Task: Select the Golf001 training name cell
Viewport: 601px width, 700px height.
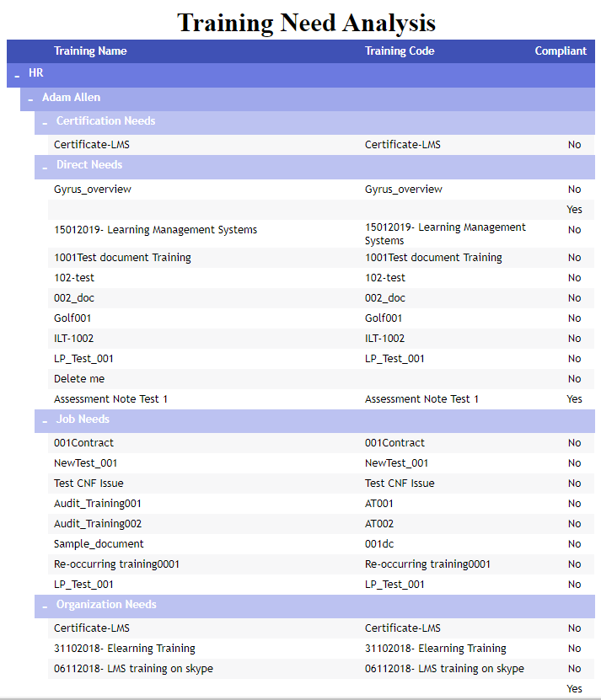Action: pos(72,318)
